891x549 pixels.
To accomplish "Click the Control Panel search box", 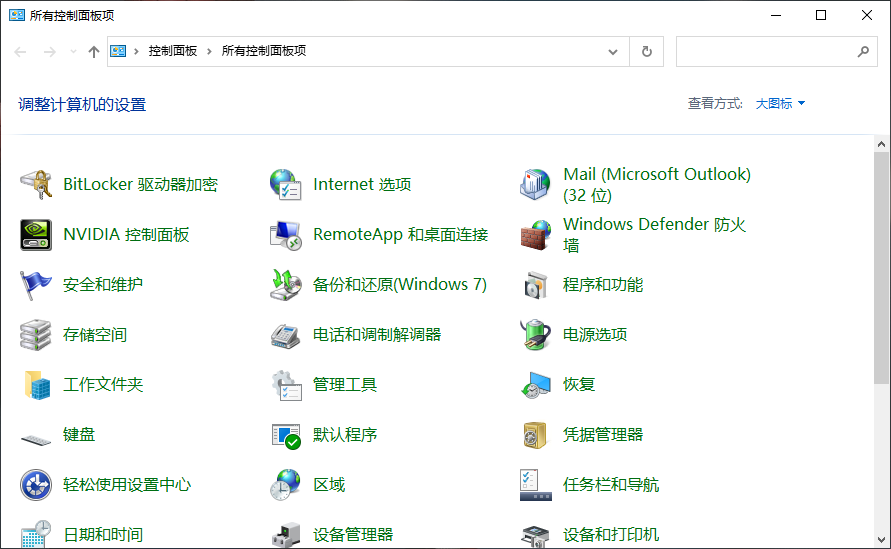I will point(765,51).
